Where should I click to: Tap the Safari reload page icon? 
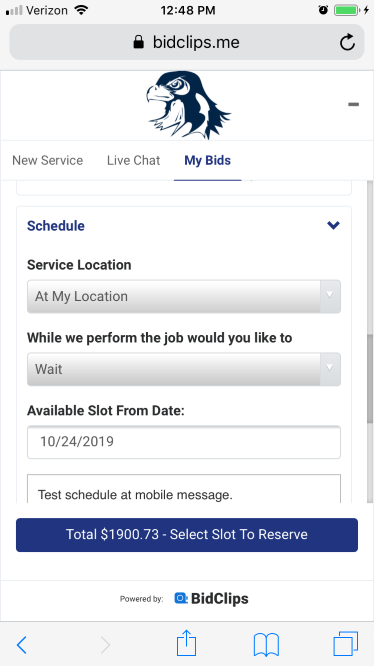coord(347,42)
